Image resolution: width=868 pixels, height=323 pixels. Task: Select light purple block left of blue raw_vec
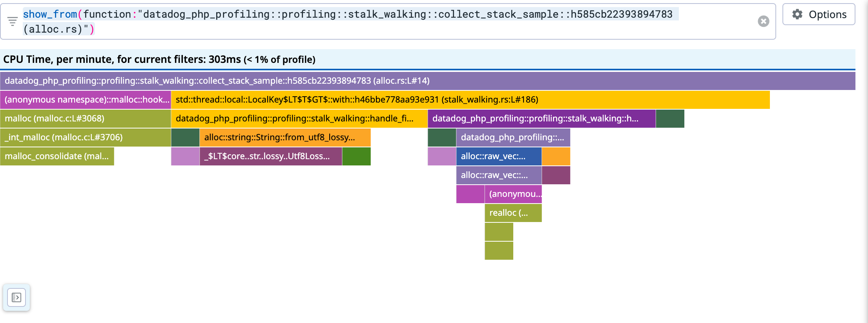[442, 156]
